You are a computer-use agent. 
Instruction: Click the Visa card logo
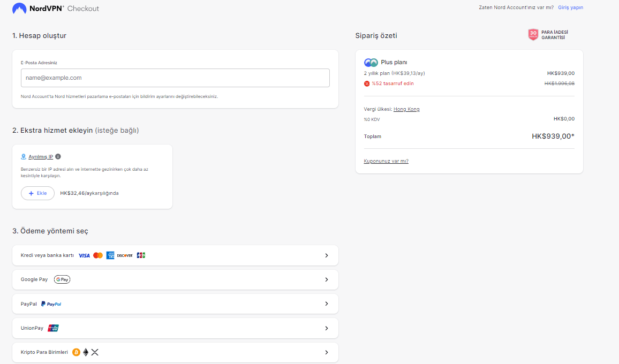point(84,255)
